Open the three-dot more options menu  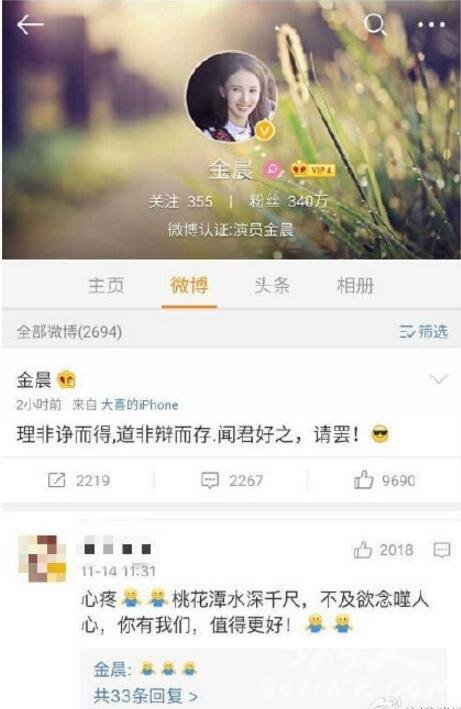coord(431,24)
